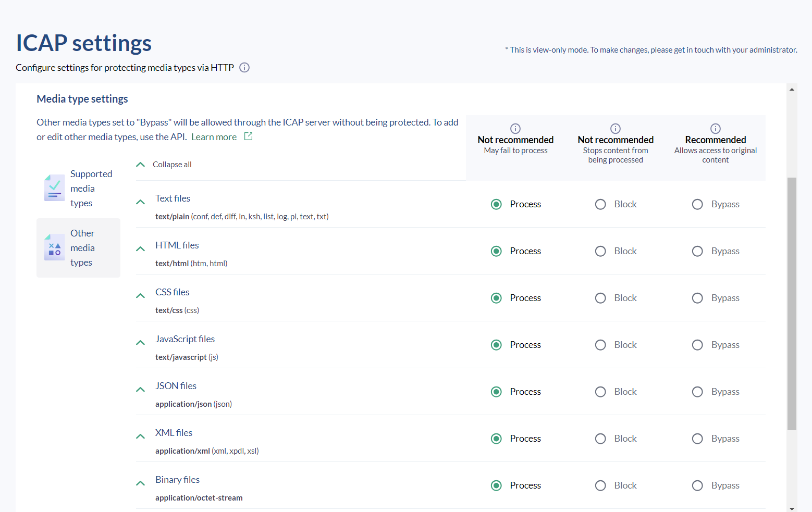This screenshot has width=812, height=512.
Task: Select Bypass for CSS files
Action: click(x=697, y=298)
